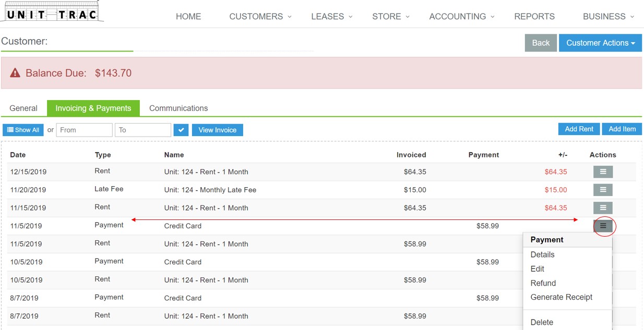Select Refund in the Payment menu

point(543,283)
